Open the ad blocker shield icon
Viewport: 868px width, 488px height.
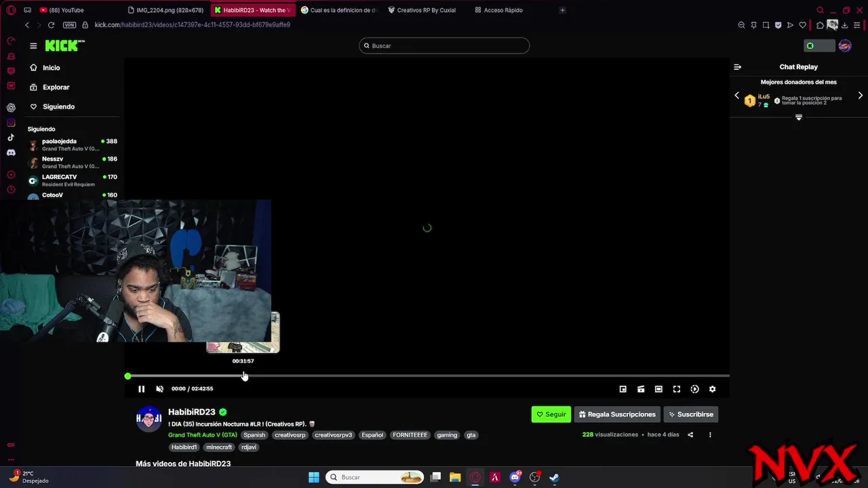pos(778,25)
